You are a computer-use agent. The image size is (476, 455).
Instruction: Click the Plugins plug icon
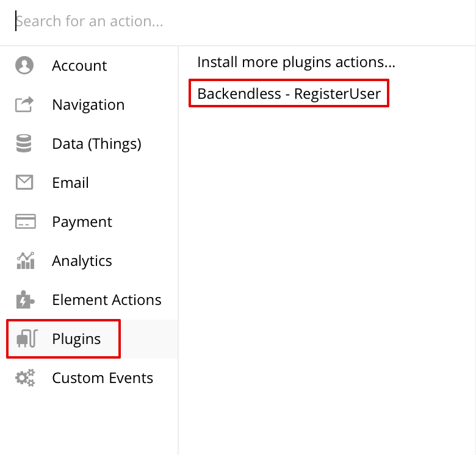[x=26, y=339]
